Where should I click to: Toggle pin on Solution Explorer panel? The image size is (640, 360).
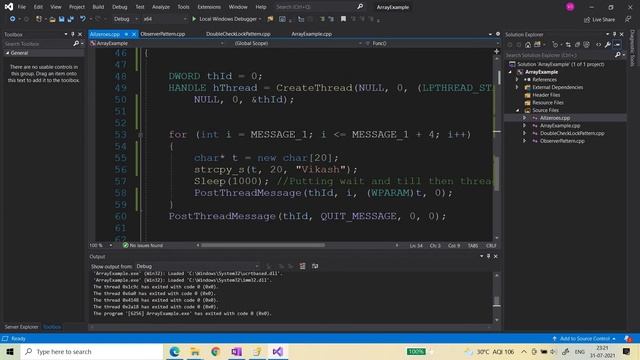point(614,34)
